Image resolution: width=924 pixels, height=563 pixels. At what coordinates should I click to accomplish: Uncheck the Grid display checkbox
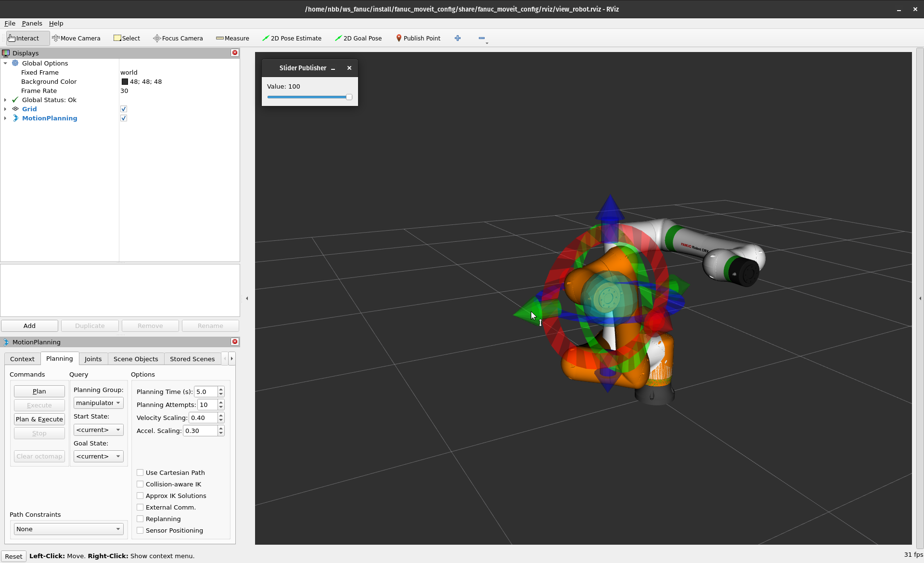point(123,109)
